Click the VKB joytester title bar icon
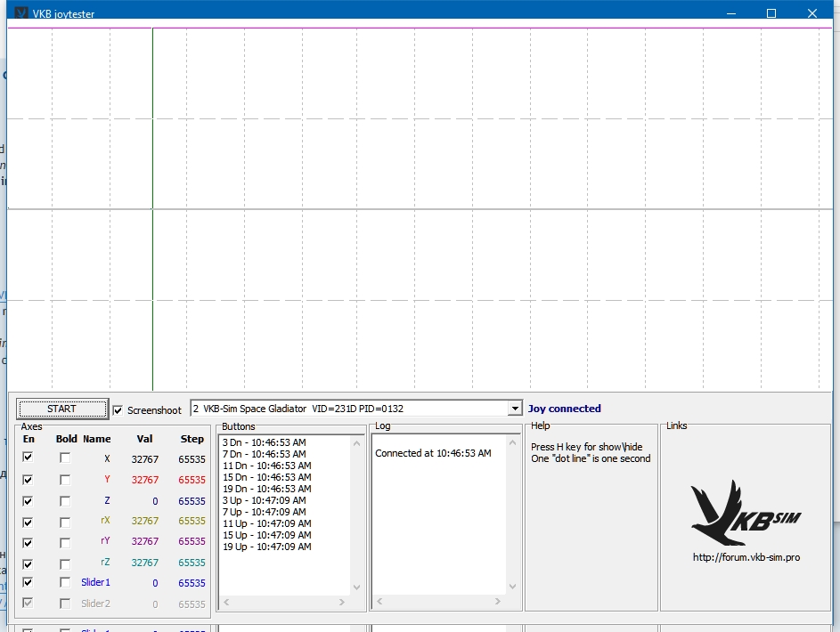Image resolution: width=840 pixels, height=632 pixels. (21, 14)
